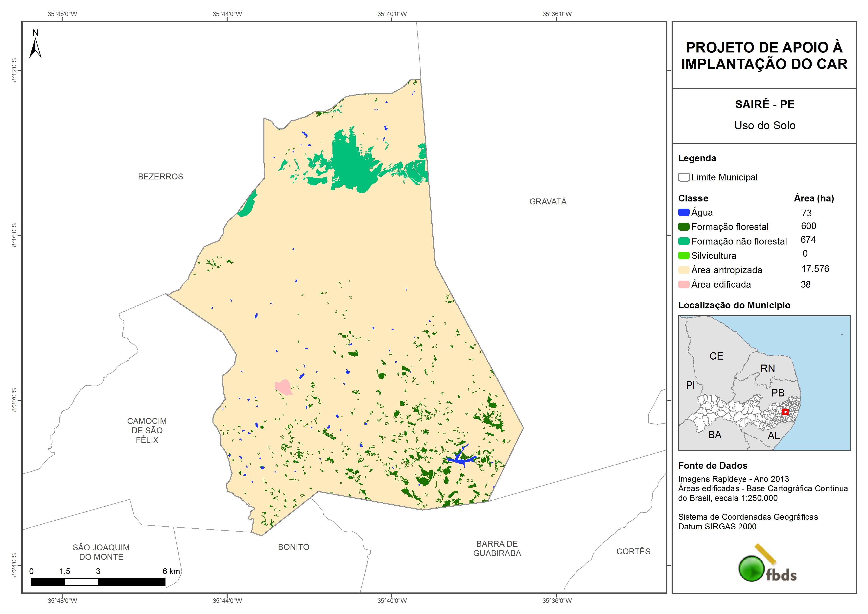Click the Área edificada pink swatch
Viewport: 868px width, 614px height.
click(683, 285)
